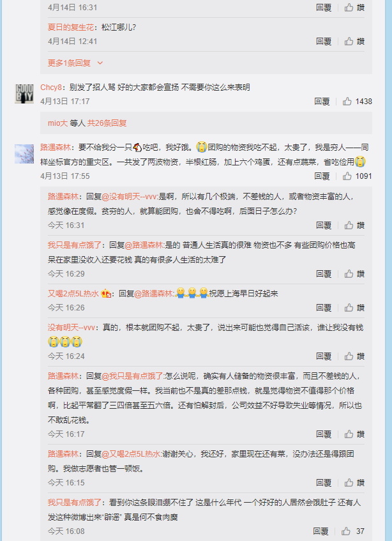Visit 又喝2点5L热水 user profile
The image size is (392, 541).
(x=73, y=294)
